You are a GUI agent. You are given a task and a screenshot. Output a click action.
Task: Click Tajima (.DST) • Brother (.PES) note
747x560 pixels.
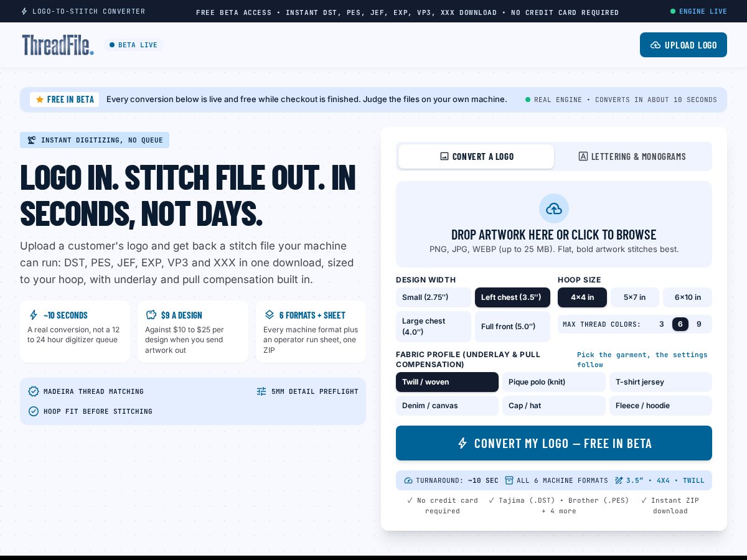click(559, 505)
